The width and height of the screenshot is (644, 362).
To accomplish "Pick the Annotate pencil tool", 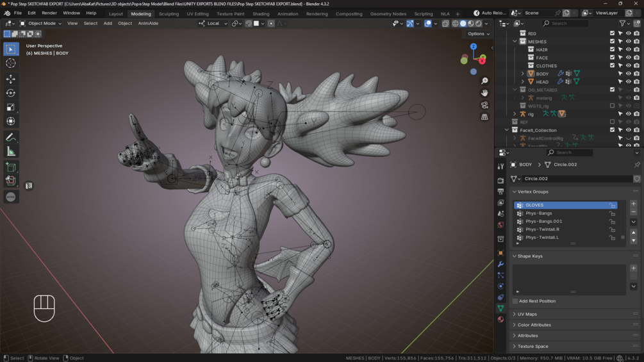I will [11, 137].
